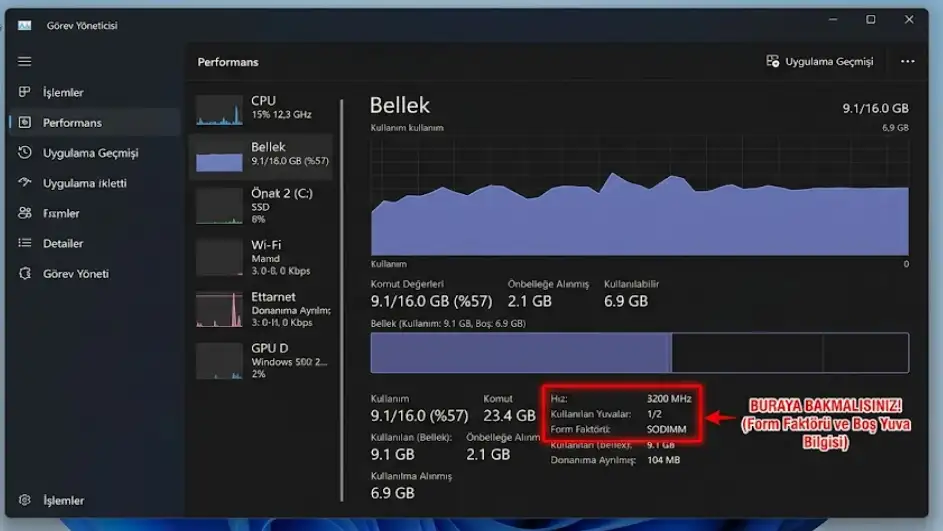Image resolution: width=943 pixels, height=531 pixels.
Task: Click the Performans page header title
Action: click(x=228, y=62)
